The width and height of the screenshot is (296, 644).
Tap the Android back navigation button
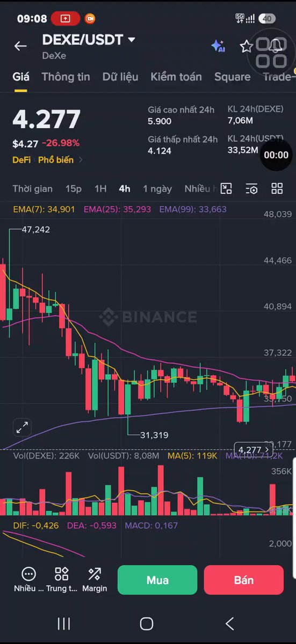click(x=229, y=623)
